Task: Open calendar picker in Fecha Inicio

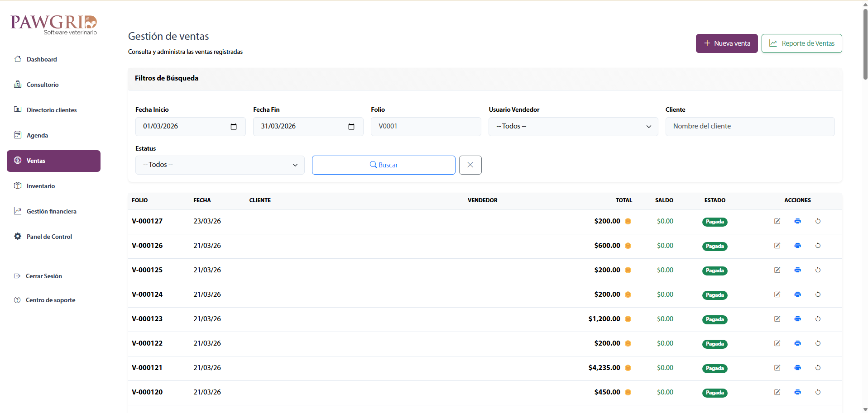Action: (x=234, y=127)
